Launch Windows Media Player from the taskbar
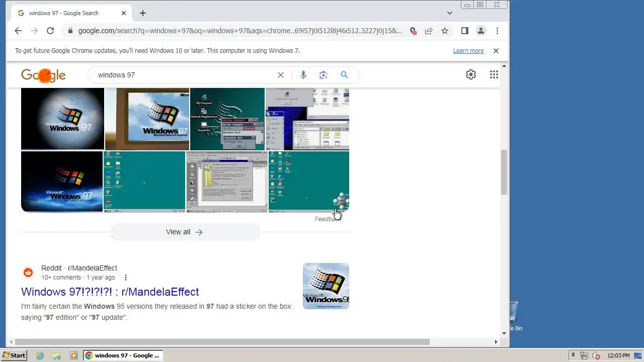 tap(74, 355)
